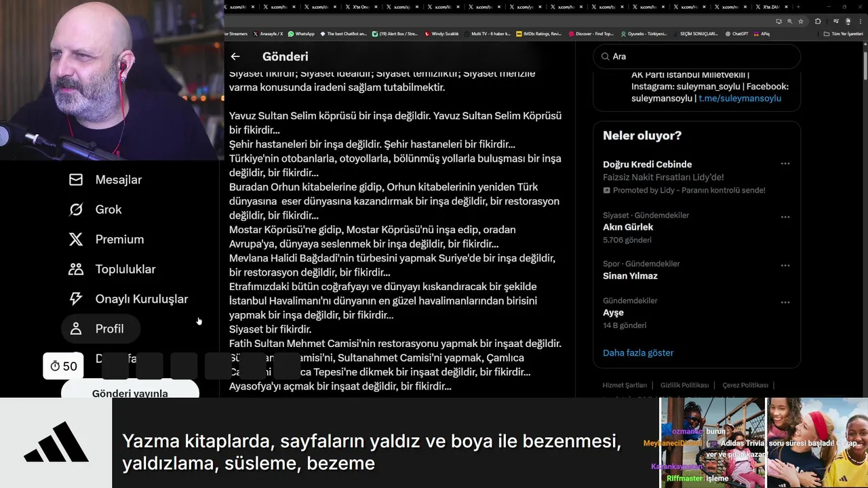Open the (19) Alert Box bookmark
Image resolution: width=868 pixels, height=488 pixels.
pyautogui.click(x=393, y=34)
